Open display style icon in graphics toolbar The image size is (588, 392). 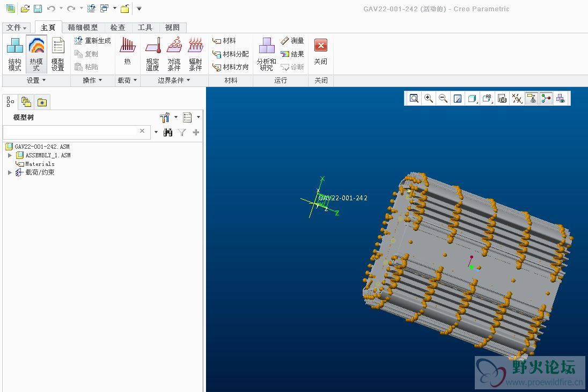coord(473,98)
